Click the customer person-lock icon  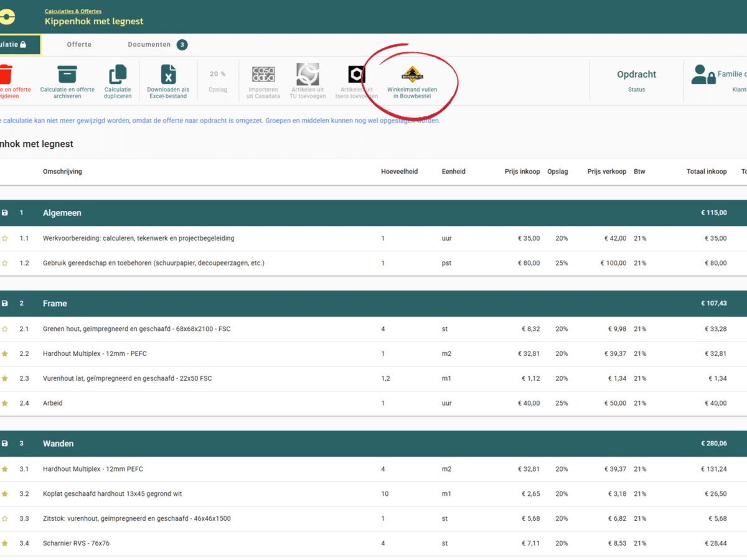point(703,75)
